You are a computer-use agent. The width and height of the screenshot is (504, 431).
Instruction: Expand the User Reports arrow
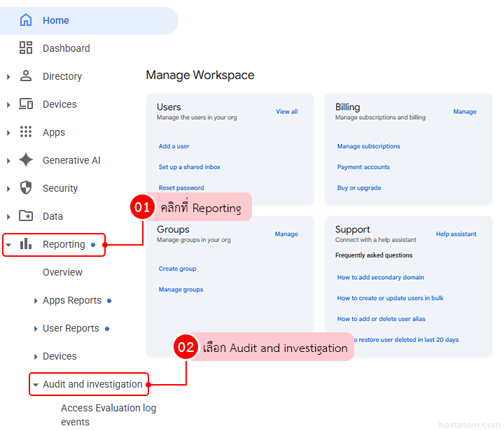(36, 329)
